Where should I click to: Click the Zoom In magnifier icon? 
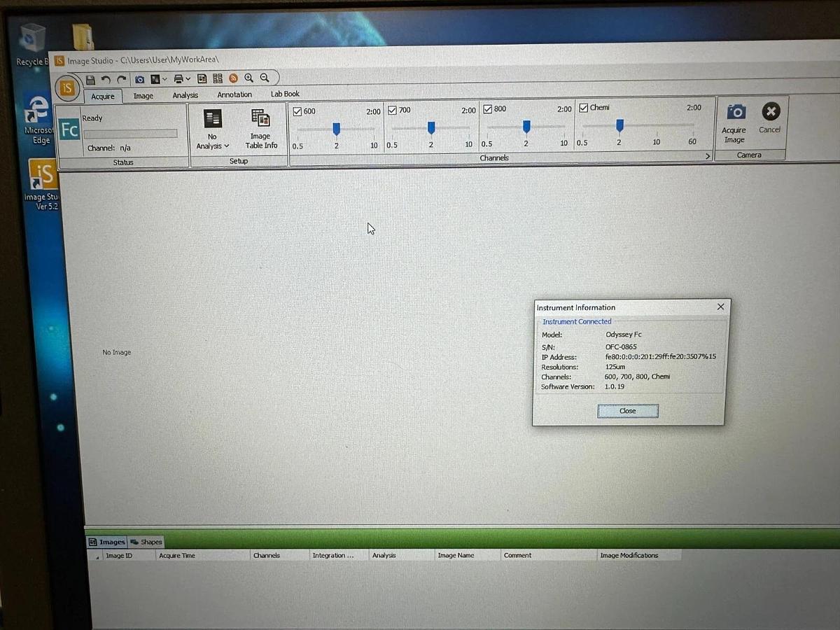[248, 78]
